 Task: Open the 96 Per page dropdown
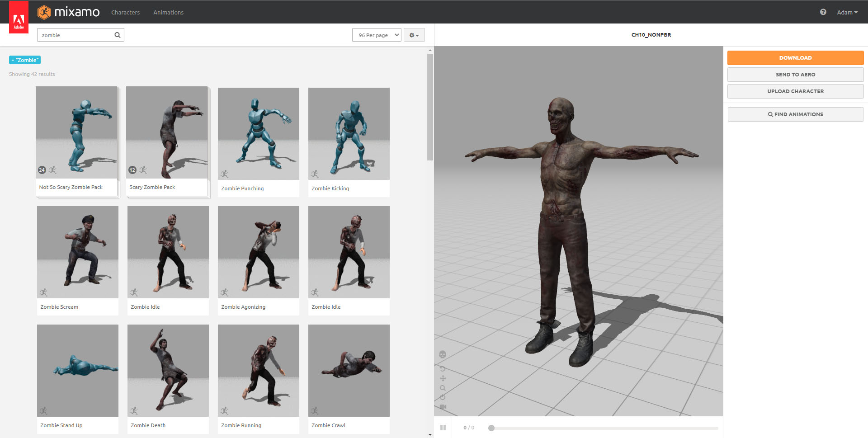click(377, 35)
